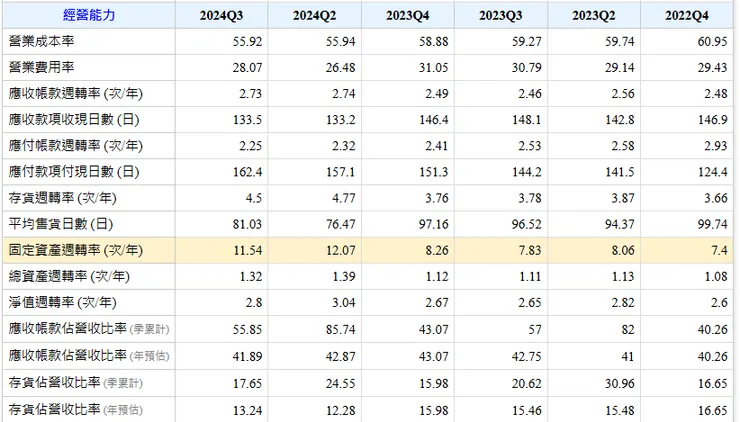Click the 存貨佔營收比率 (季累計) row label
The width and height of the screenshot is (740, 422).
(76, 382)
